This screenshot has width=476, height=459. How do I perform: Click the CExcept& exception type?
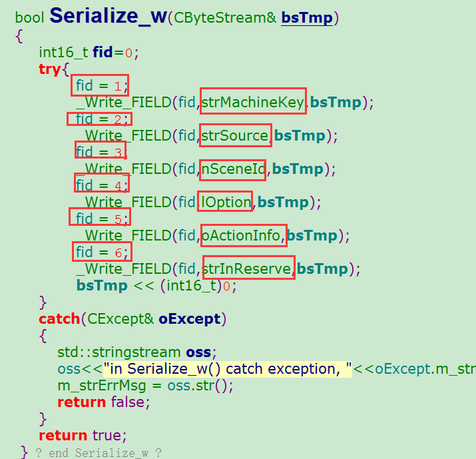click(x=120, y=319)
